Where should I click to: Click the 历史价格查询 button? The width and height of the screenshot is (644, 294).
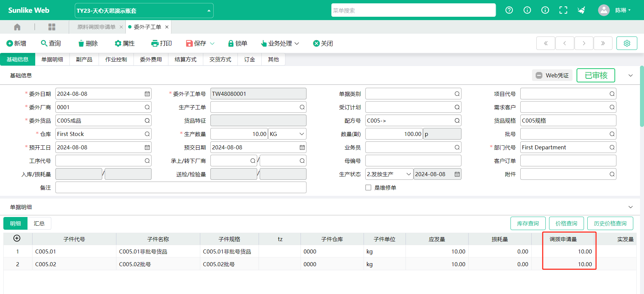[x=610, y=223]
